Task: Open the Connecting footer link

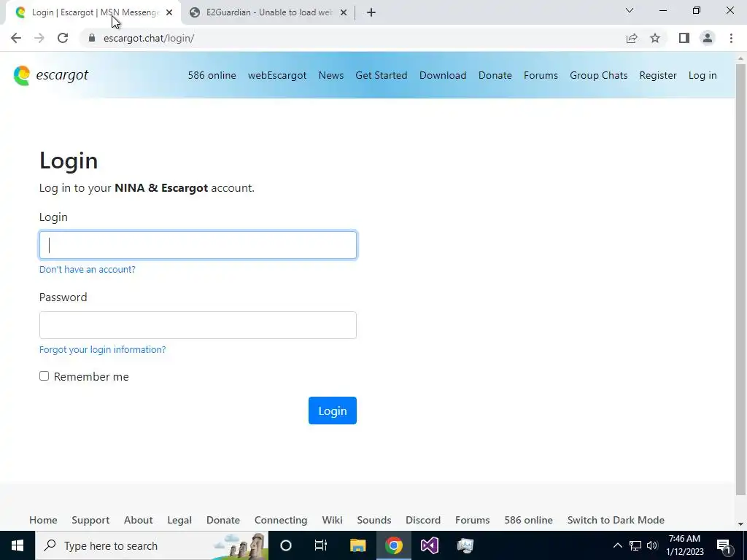Action: coord(281,520)
